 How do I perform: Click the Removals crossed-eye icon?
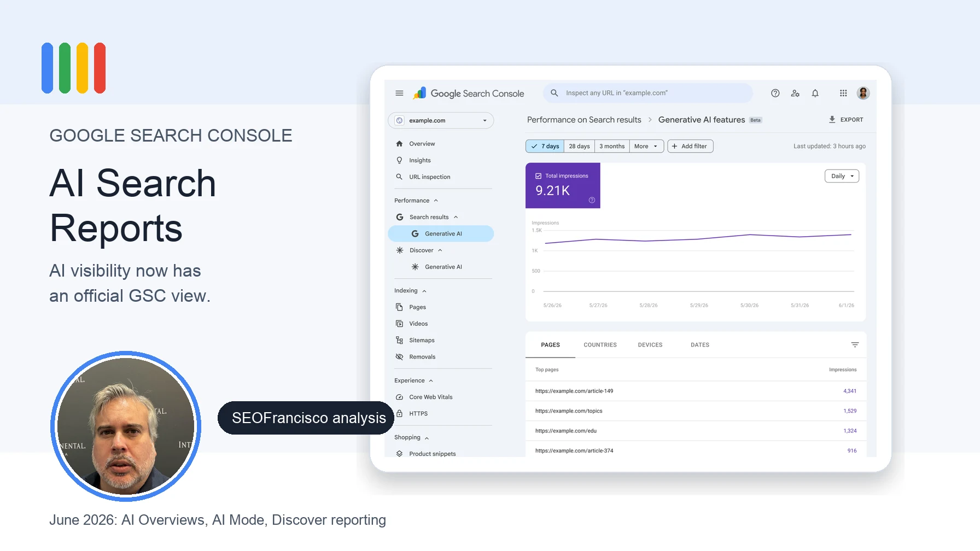(x=399, y=357)
